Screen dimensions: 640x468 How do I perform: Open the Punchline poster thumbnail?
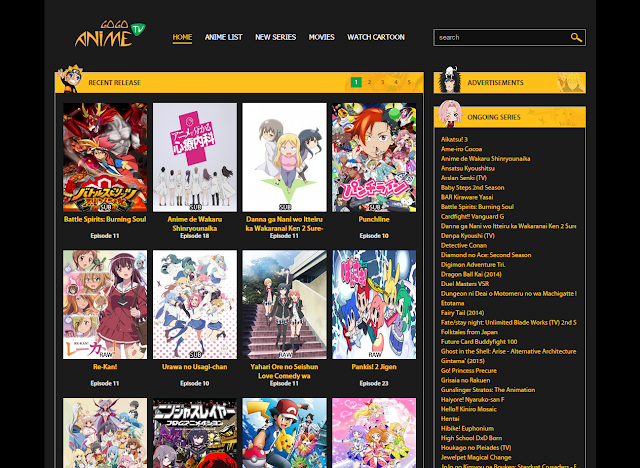[374, 157]
